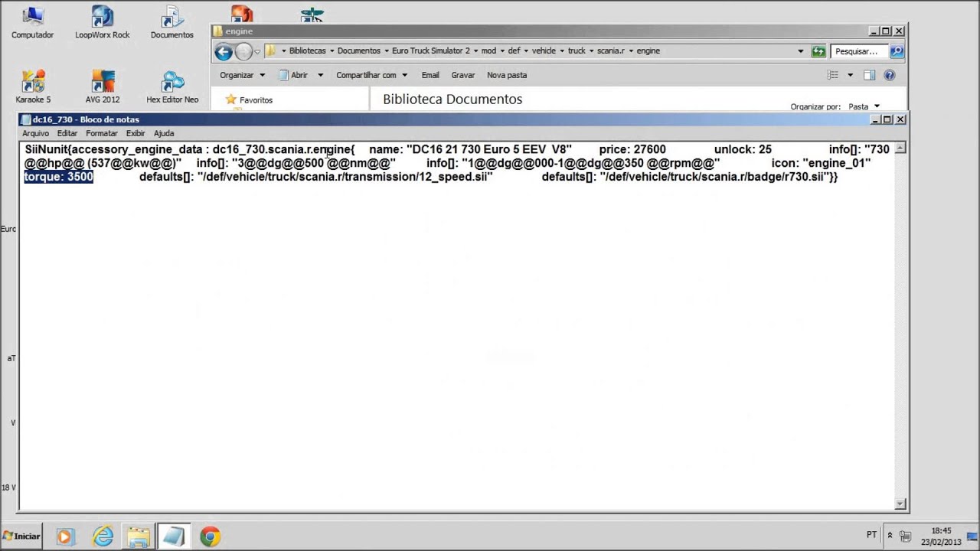Click the Notepad scrollbar up arrow
Image resolution: width=980 pixels, height=551 pixels.
coord(900,148)
